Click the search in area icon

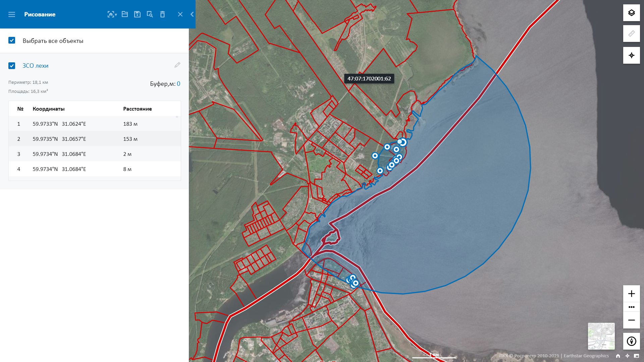[150, 14]
